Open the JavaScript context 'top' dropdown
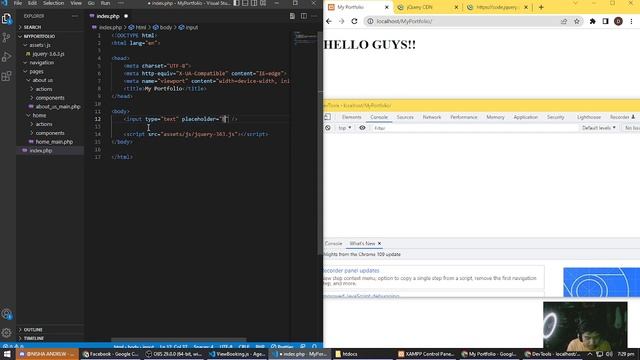The image size is (640, 360). (344, 128)
